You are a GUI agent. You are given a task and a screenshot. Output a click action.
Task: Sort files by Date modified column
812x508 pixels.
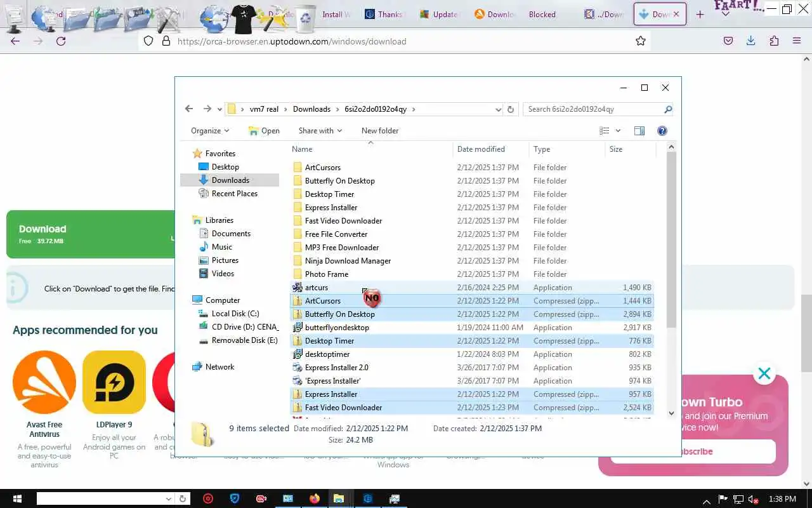click(492, 149)
